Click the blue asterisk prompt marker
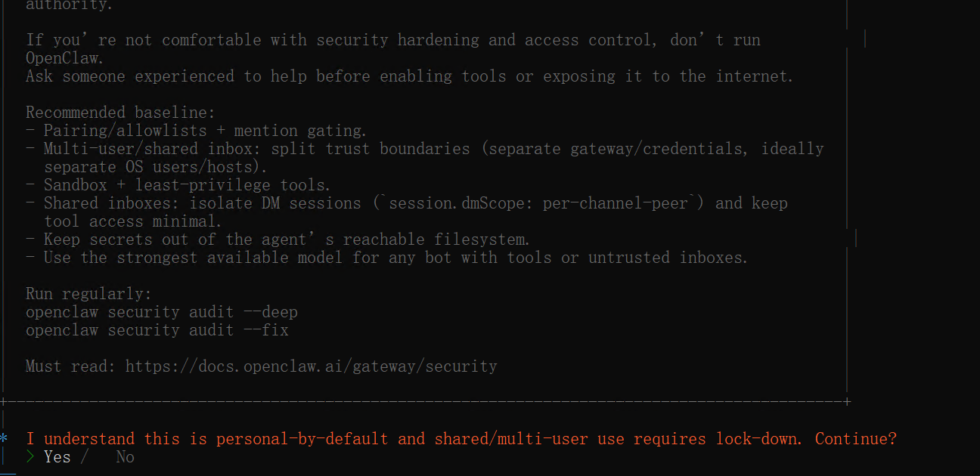Image resolution: width=980 pixels, height=476 pixels. 4,439
